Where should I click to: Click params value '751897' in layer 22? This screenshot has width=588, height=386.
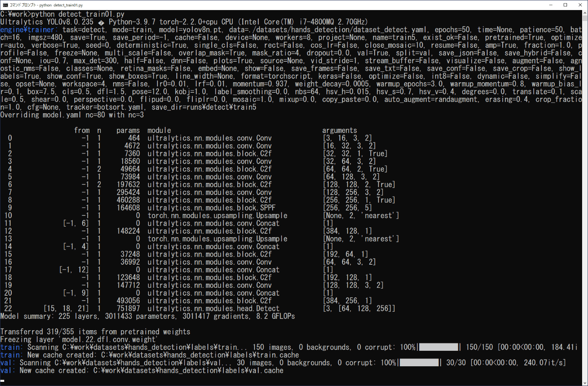coord(128,308)
